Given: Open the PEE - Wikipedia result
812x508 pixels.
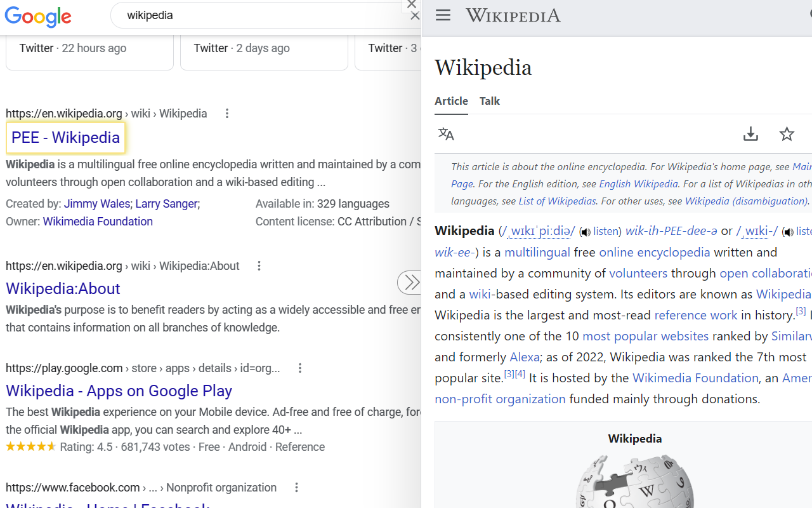Looking at the screenshot, I should click(x=66, y=138).
